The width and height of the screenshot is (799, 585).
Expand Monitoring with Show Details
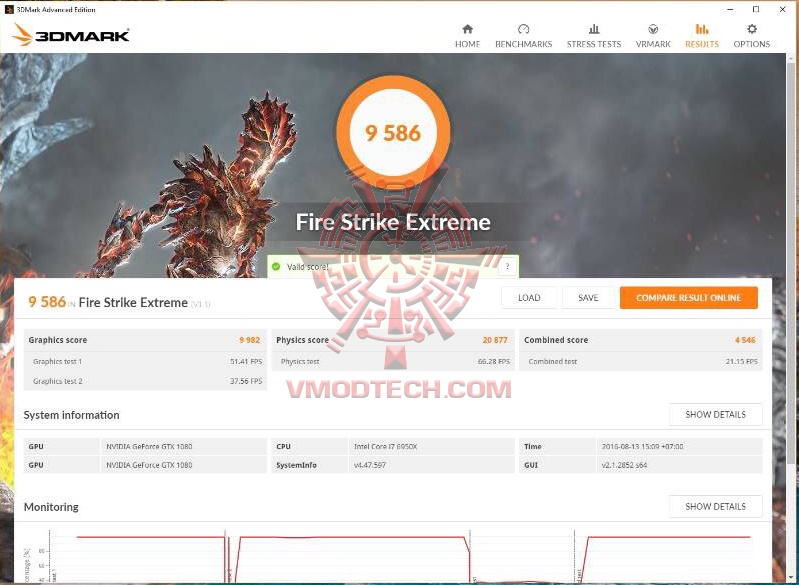tap(715, 507)
